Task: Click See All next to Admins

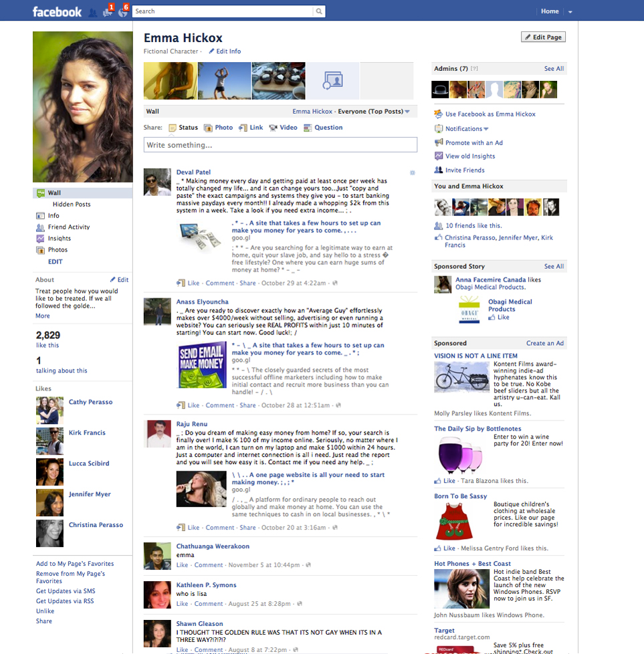Action: pos(554,68)
